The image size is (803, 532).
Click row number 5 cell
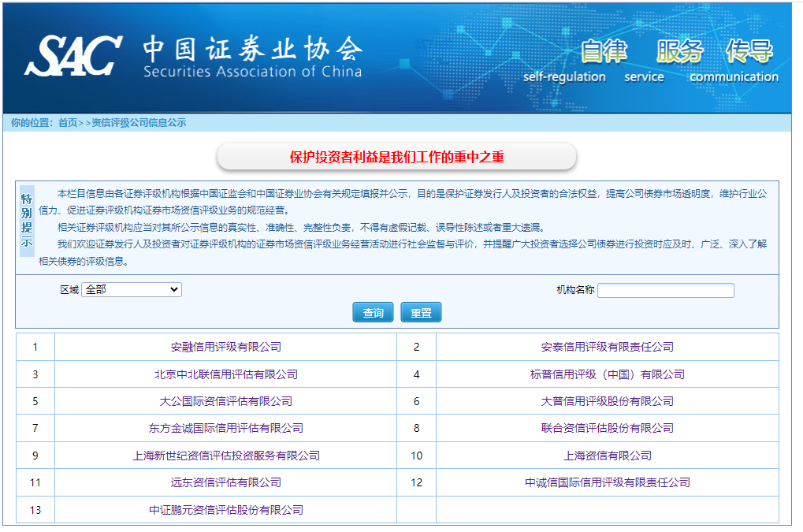click(35, 401)
